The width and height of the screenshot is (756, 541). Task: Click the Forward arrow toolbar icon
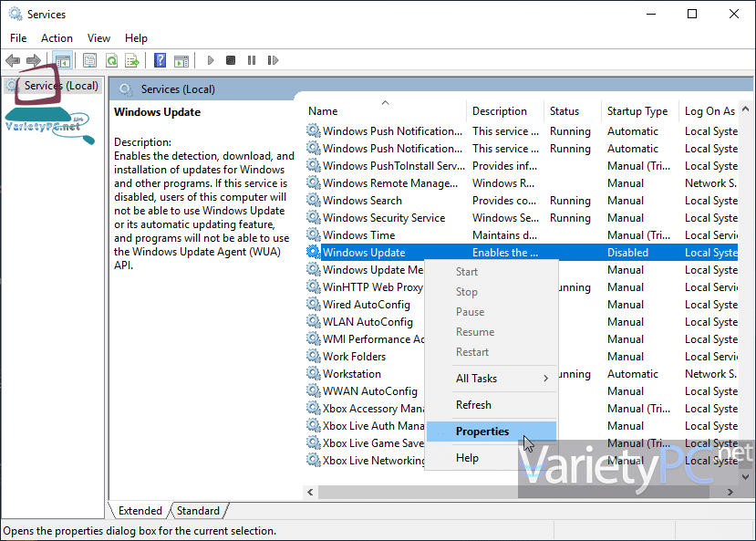tap(33, 60)
